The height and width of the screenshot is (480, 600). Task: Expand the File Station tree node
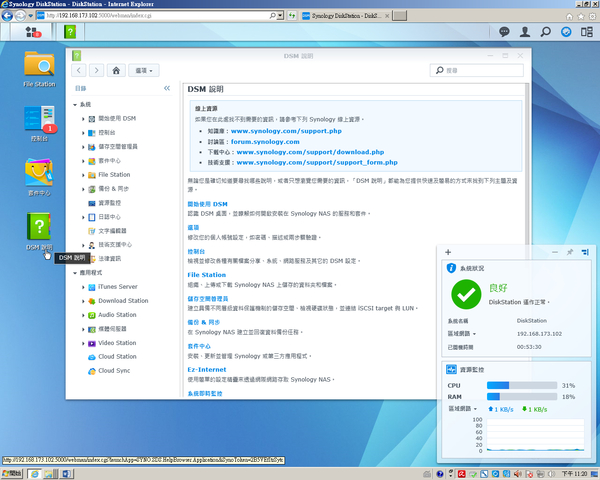(x=85, y=174)
